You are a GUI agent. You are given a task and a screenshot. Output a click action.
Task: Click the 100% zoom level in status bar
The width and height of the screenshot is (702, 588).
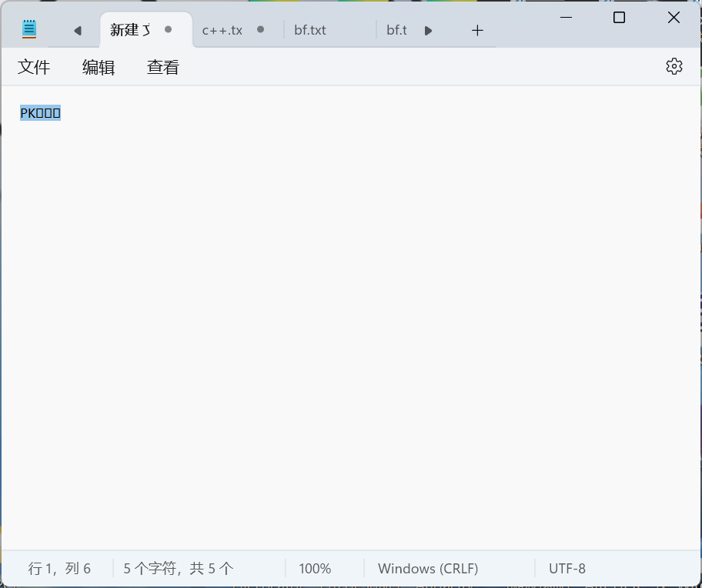tap(315, 569)
